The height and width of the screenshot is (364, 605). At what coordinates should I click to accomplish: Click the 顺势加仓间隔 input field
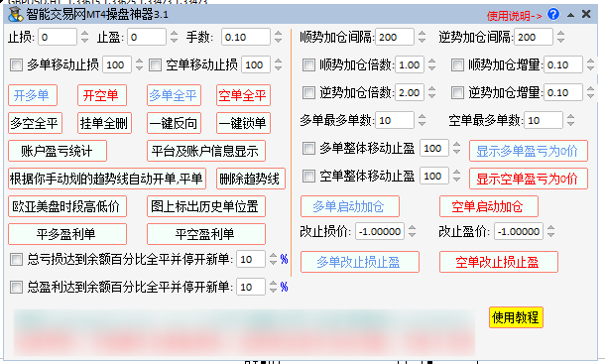395,37
